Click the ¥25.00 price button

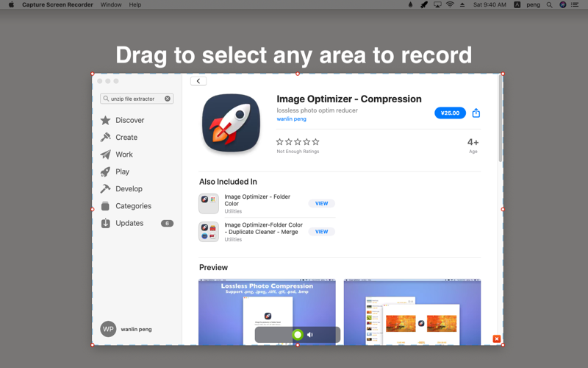tap(450, 113)
